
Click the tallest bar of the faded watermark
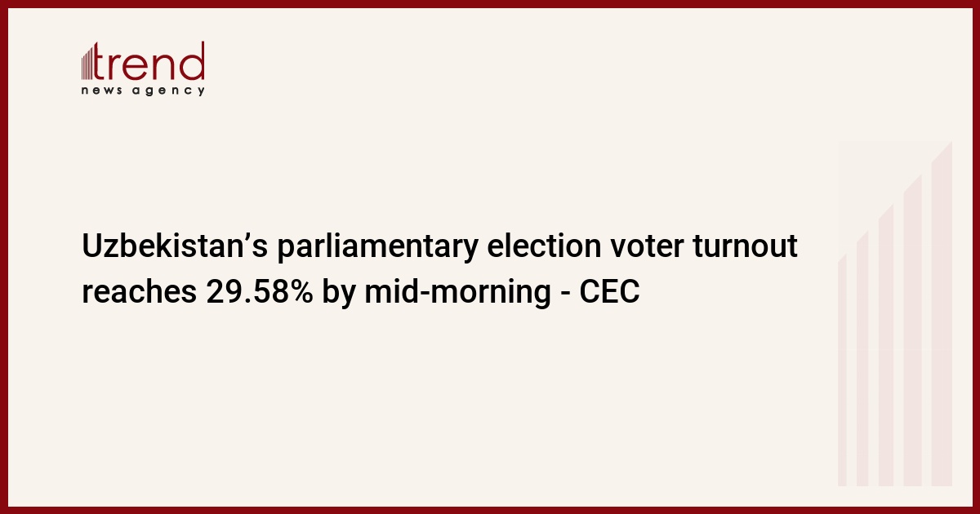942,314
